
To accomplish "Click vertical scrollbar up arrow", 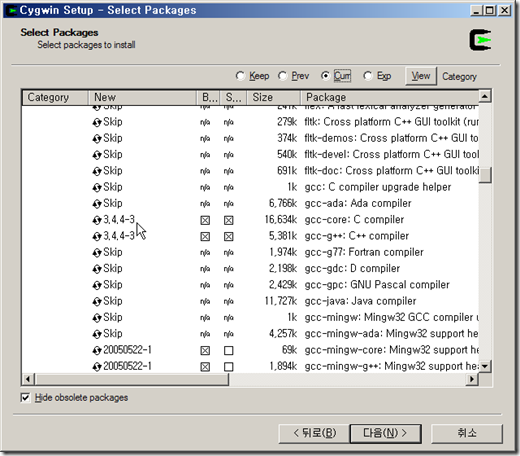I will 485,96.
